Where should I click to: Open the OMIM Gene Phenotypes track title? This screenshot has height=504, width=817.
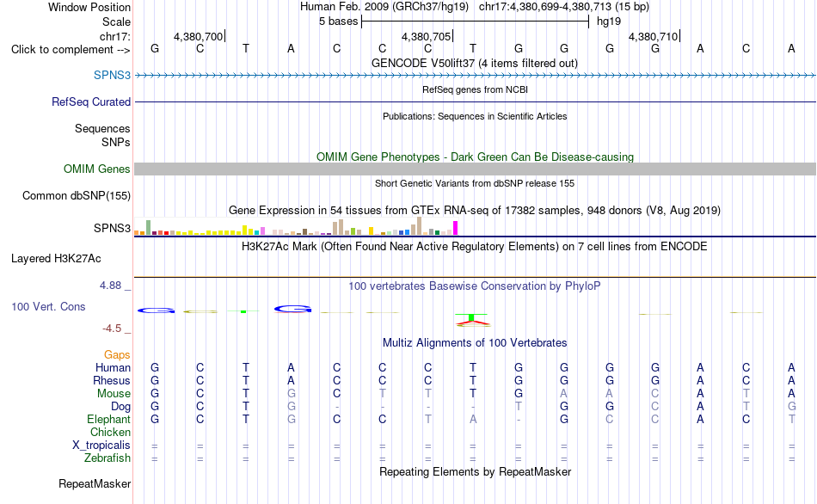pyautogui.click(x=475, y=157)
